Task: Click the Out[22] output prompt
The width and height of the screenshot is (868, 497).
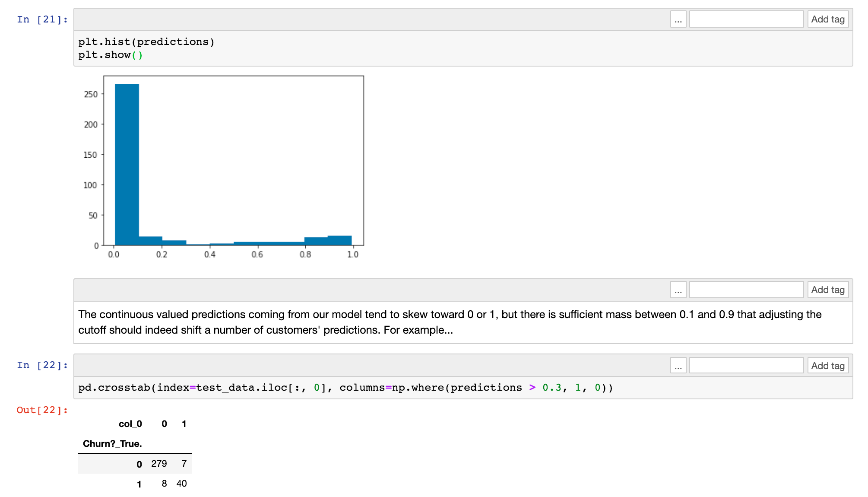Action: 42,410
